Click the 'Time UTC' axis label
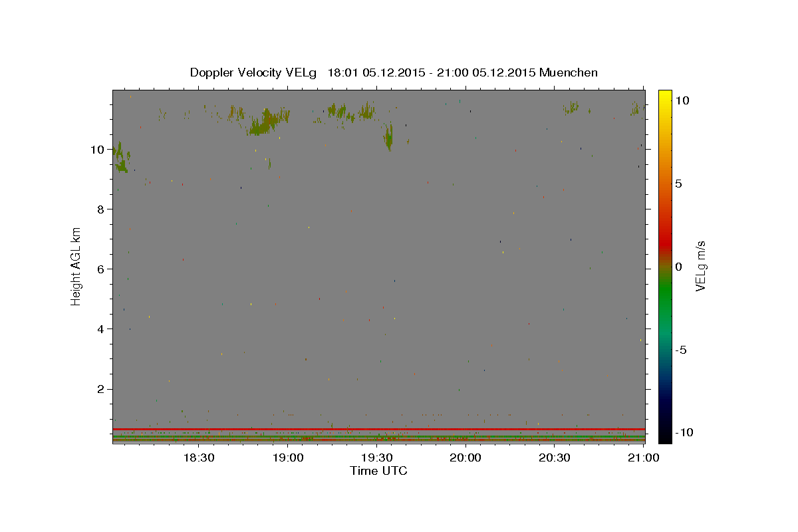 [378, 471]
